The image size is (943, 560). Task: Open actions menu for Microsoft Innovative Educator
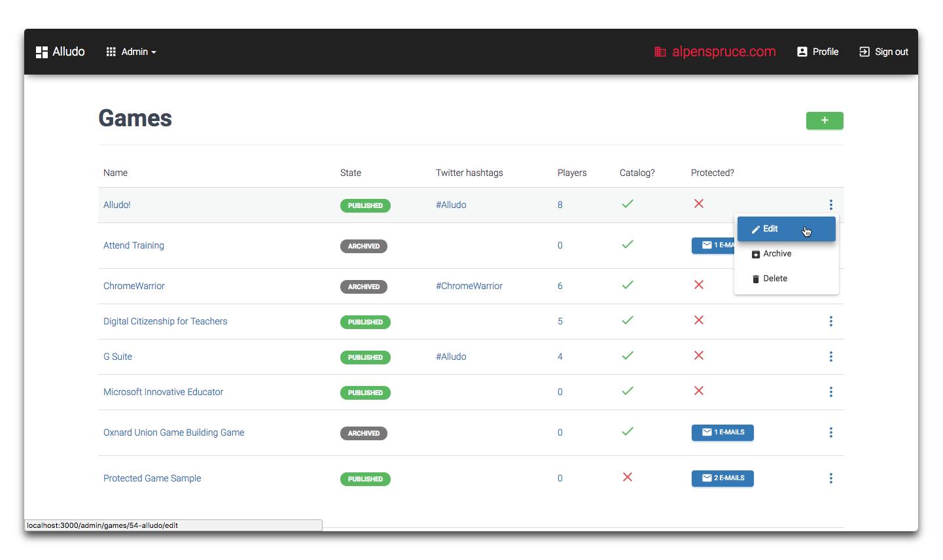click(831, 392)
